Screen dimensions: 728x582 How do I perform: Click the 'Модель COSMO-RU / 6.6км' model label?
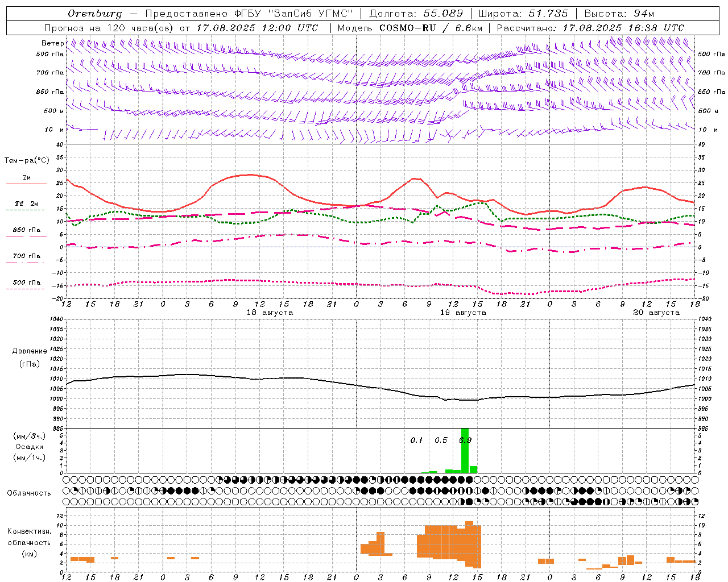point(410,28)
